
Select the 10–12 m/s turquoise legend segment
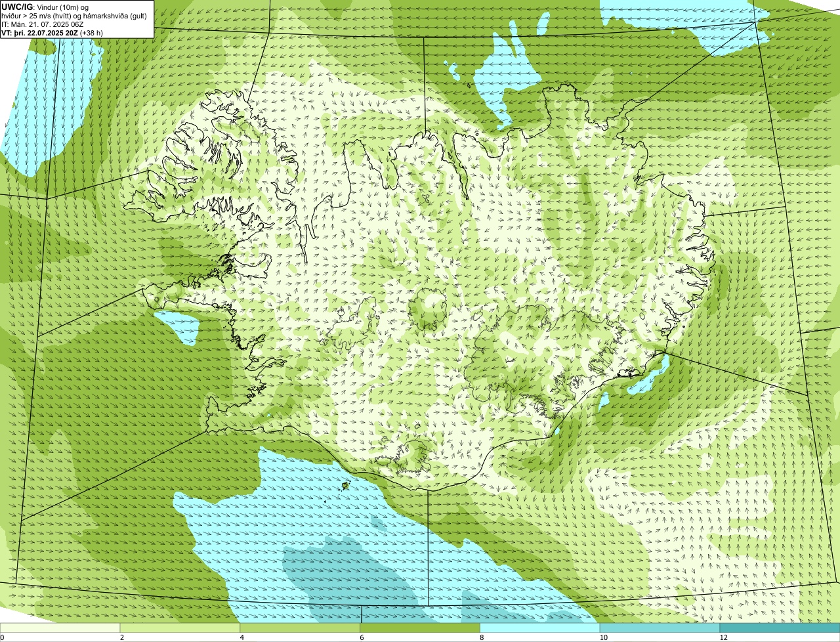[661, 628]
